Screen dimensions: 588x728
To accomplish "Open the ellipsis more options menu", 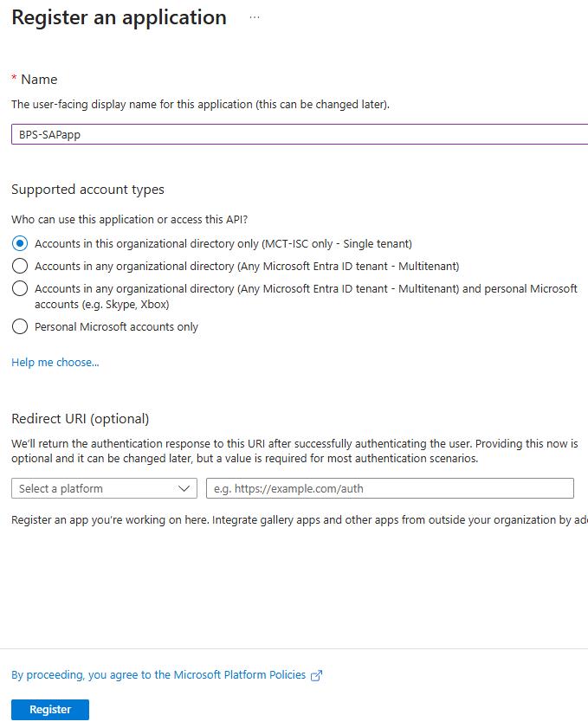I will 255,17.
